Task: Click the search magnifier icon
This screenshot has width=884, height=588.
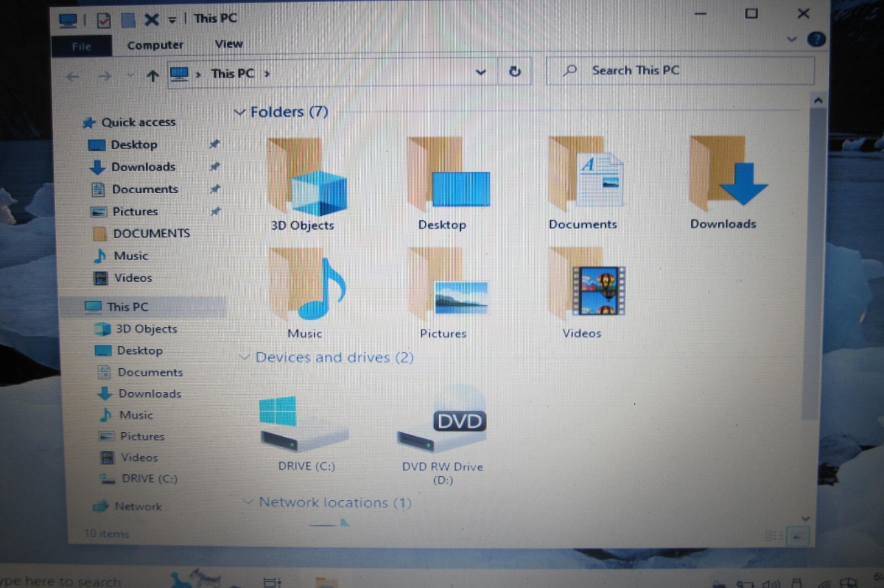Action: tap(570, 70)
